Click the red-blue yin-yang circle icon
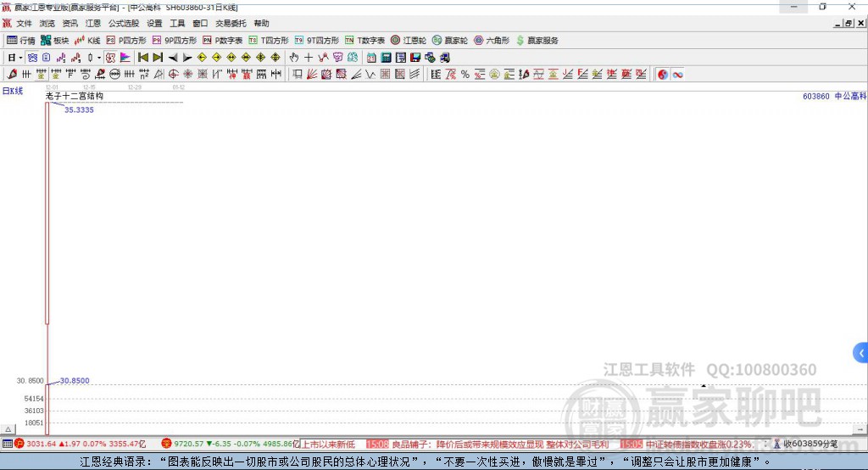This screenshot has width=868, height=470. point(663,75)
